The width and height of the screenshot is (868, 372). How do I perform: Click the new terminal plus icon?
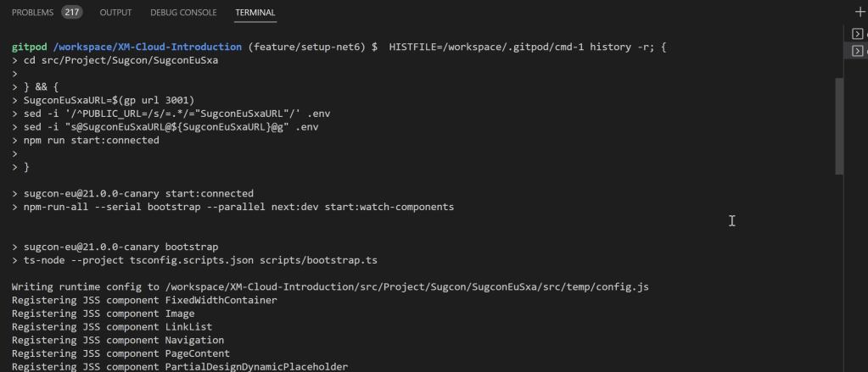(x=859, y=12)
